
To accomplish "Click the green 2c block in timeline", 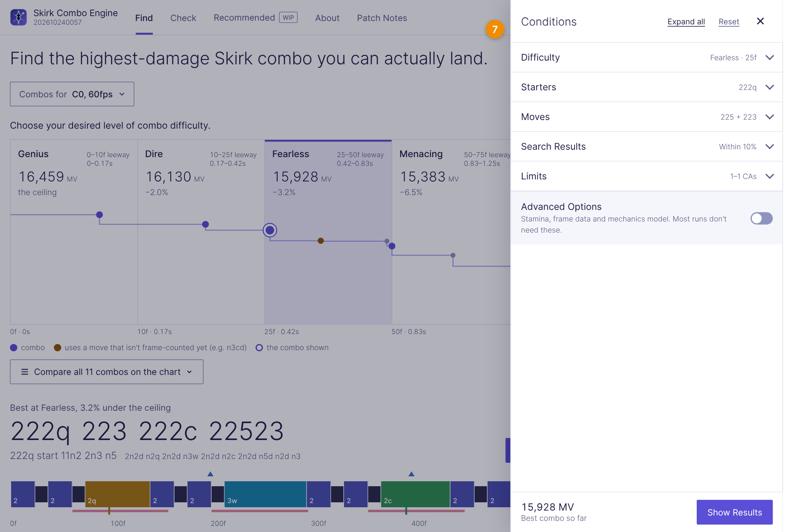I will coord(415,494).
